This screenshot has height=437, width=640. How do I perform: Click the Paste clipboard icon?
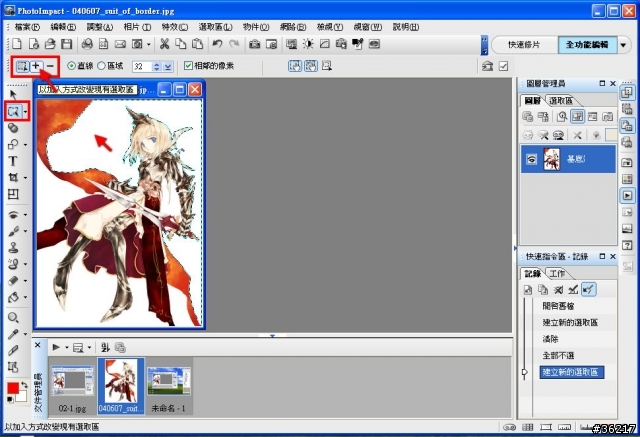(x=197, y=44)
